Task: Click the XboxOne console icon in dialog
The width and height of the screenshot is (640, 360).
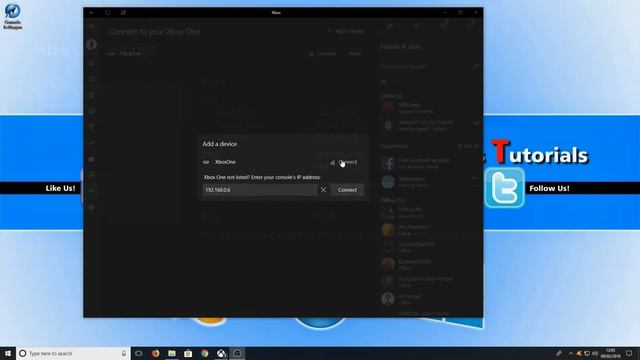Action: [206, 162]
